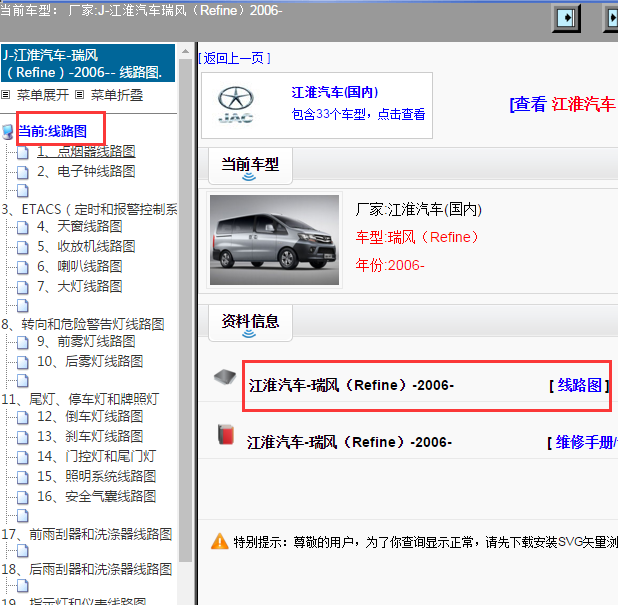Open the 维修手册 link for 瑞风 2006
The height and width of the screenshot is (605, 618).
[x=586, y=442]
